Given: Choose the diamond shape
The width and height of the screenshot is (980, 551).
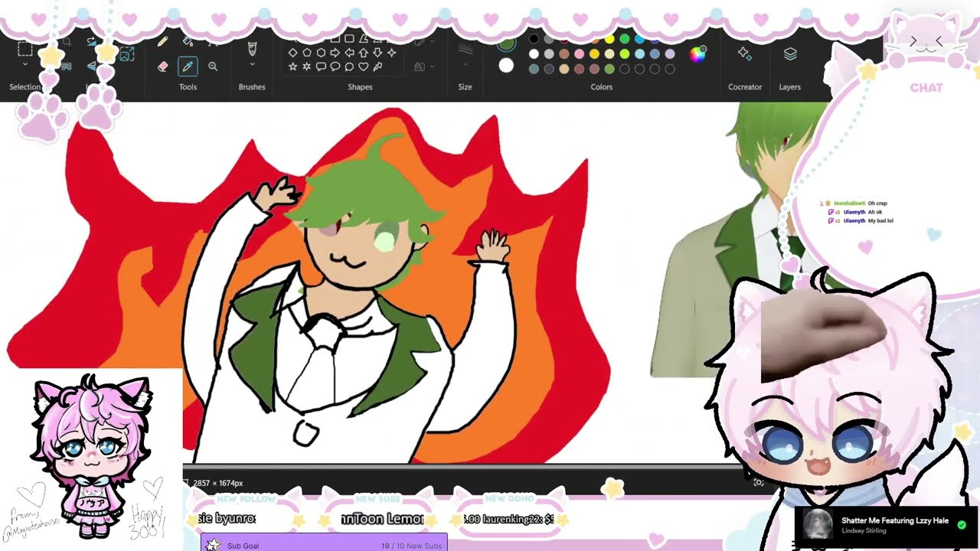Looking at the screenshot, I should click(x=292, y=53).
